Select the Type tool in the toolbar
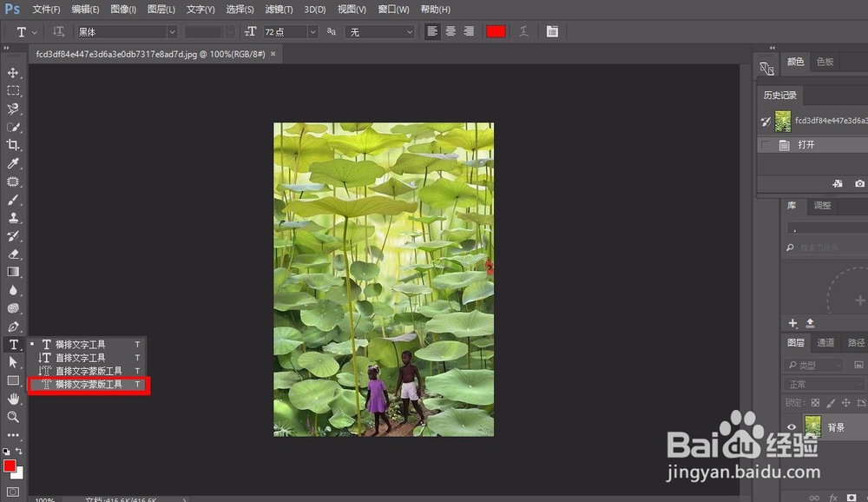Screen dimensions: 868x502 [x=13, y=344]
